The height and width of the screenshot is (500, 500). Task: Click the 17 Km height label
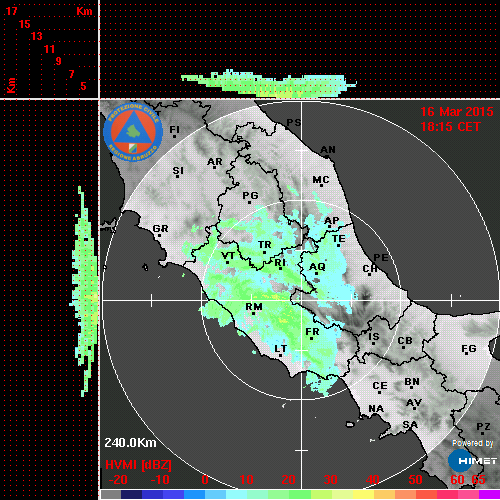point(11,11)
